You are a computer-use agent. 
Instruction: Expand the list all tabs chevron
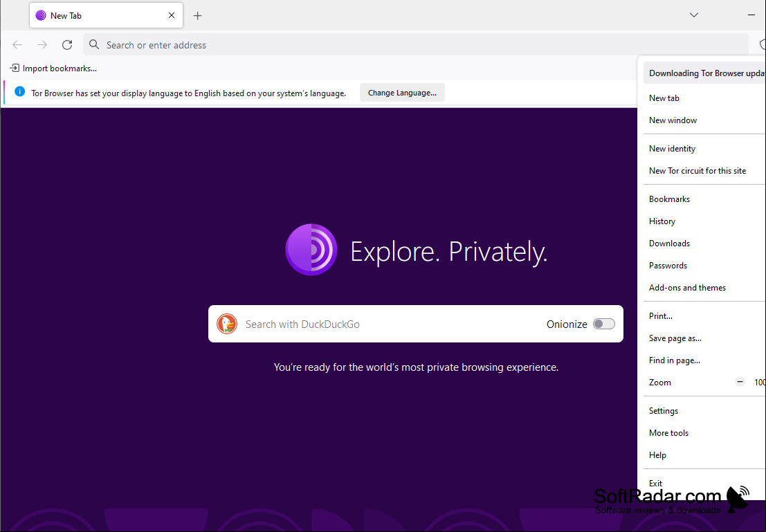point(694,15)
